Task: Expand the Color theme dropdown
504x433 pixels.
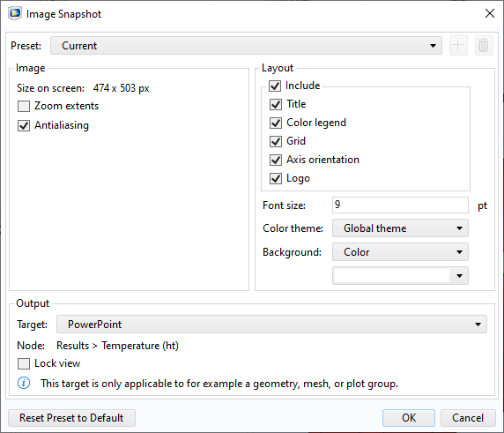Action: coord(400,228)
